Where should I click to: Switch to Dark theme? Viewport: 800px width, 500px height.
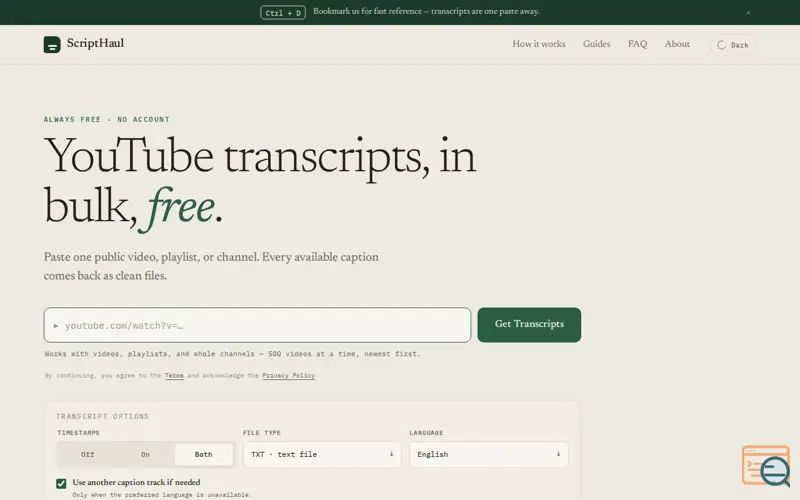732,45
